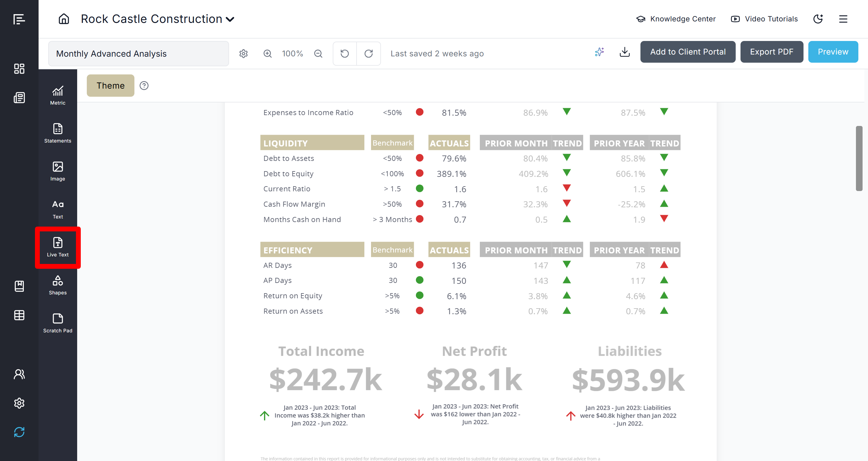Click the AI sparkle assistant icon
The height and width of the screenshot is (461, 868).
point(599,52)
